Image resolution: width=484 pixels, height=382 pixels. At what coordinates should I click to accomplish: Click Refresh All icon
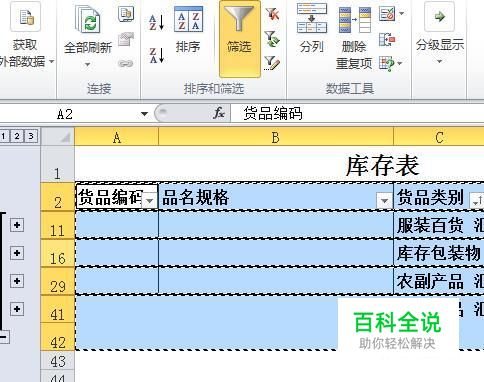coord(88,19)
